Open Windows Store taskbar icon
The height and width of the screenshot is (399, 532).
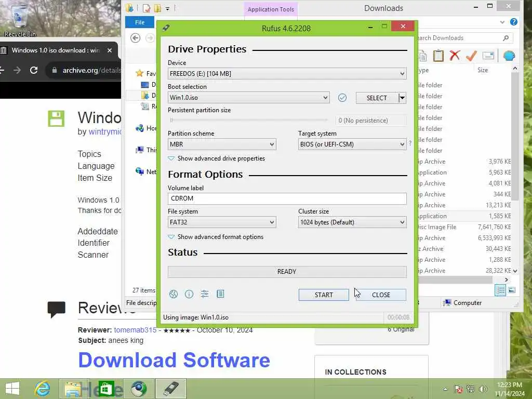(106, 389)
